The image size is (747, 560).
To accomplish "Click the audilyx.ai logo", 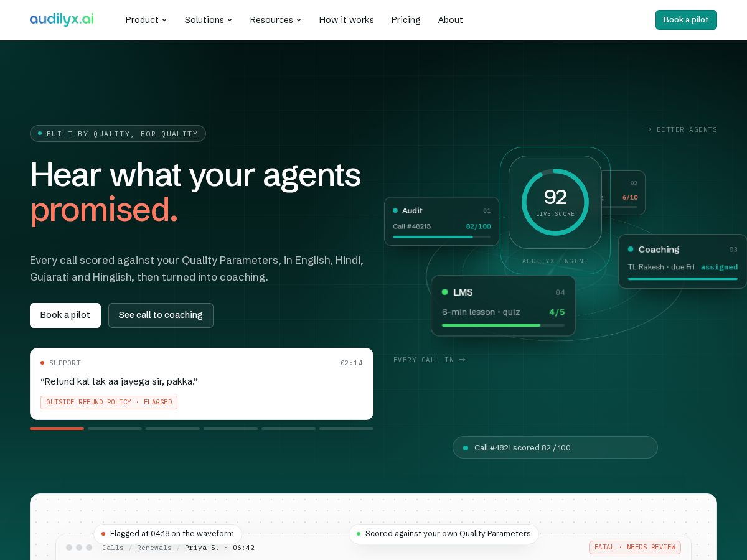I will pos(62,19).
